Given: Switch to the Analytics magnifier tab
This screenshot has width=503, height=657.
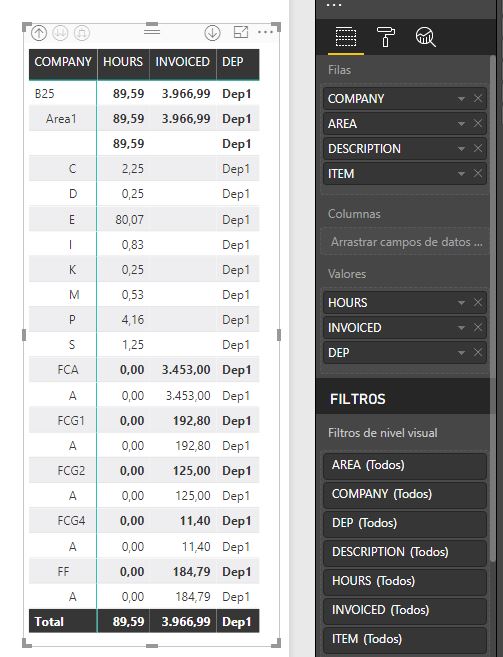Looking at the screenshot, I should click(x=425, y=37).
